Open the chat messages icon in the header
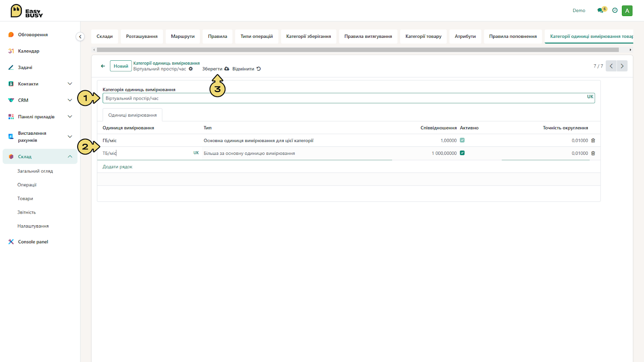This screenshot has height=362, width=644. click(600, 10)
